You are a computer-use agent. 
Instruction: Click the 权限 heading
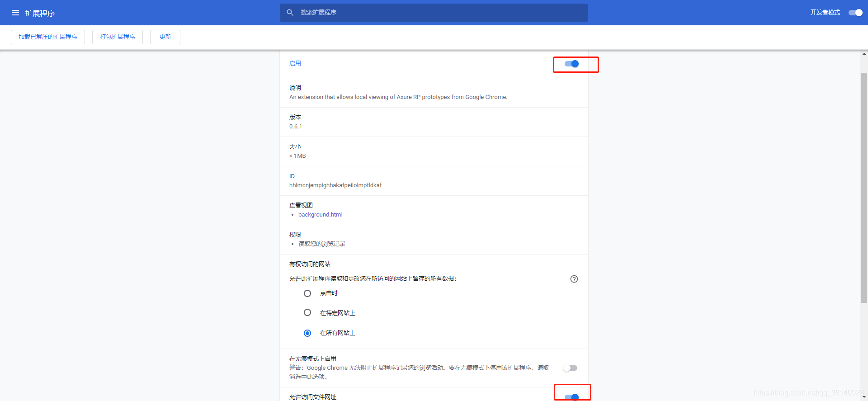tap(295, 235)
